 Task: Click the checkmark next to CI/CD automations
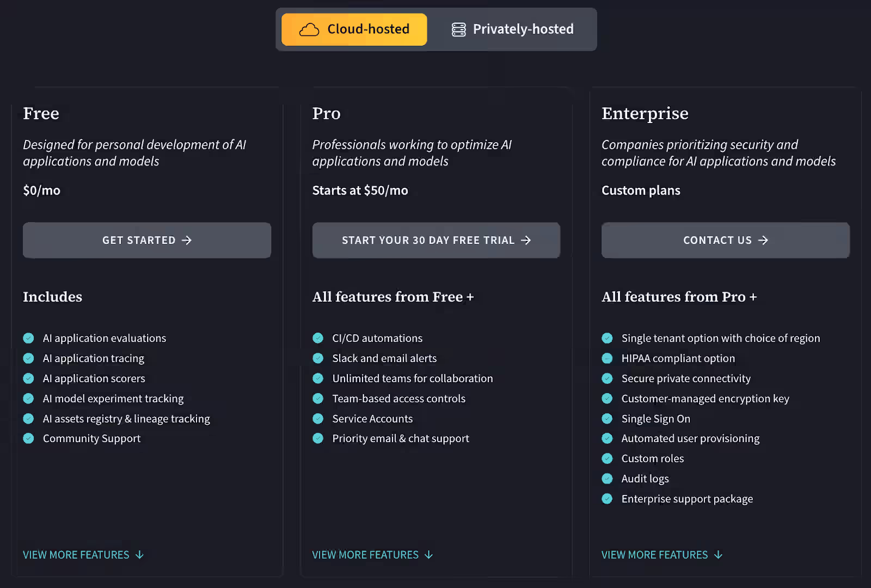[318, 338]
